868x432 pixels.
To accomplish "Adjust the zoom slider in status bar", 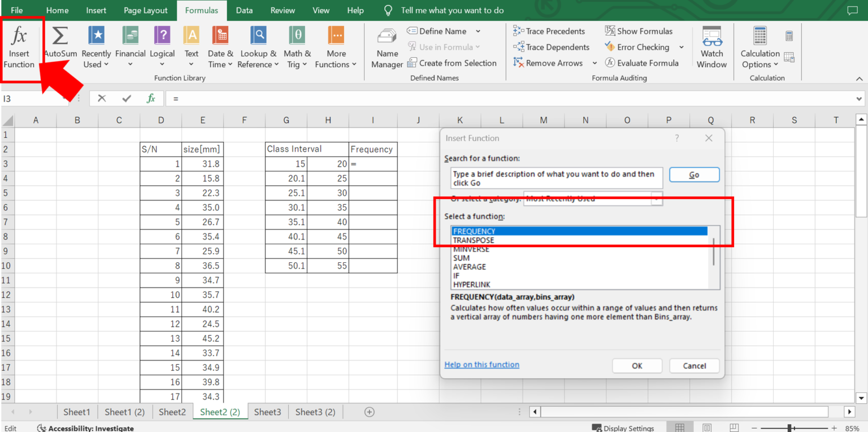I will click(x=790, y=428).
